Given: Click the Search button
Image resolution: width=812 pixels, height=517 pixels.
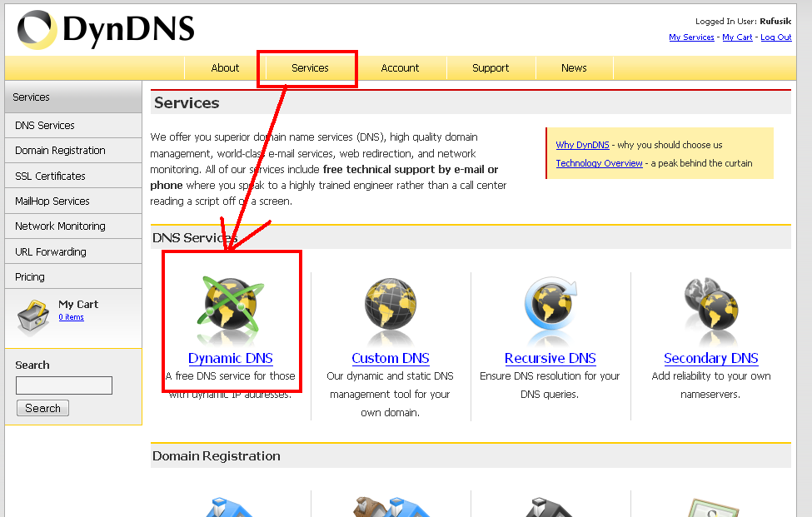Looking at the screenshot, I should coord(43,408).
